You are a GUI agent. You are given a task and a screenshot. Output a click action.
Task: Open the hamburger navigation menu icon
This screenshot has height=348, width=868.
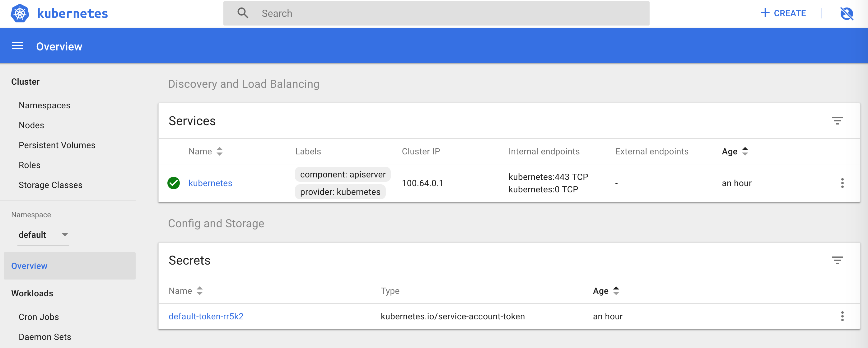[x=17, y=46]
